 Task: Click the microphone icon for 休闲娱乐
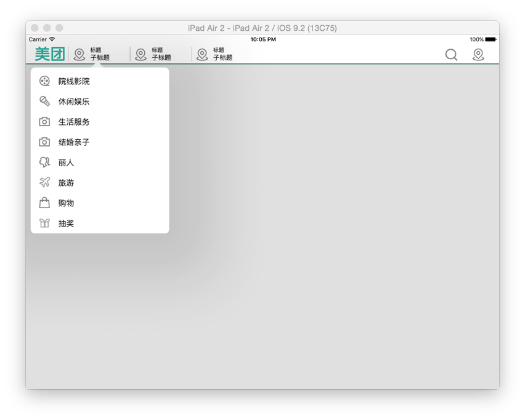click(x=44, y=101)
